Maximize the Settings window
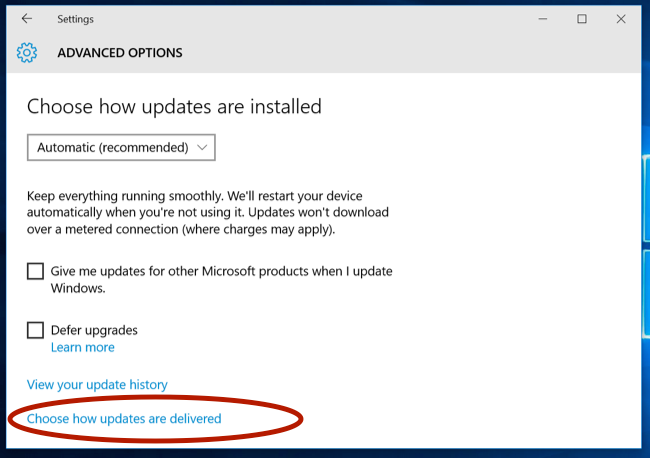Image resolution: width=650 pixels, height=458 pixels. (582, 19)
